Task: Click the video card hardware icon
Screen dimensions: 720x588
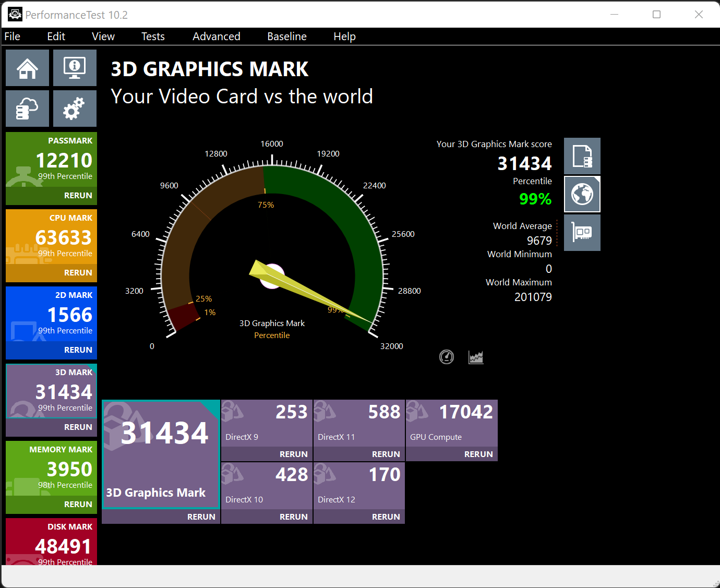Action: [582, 233]
